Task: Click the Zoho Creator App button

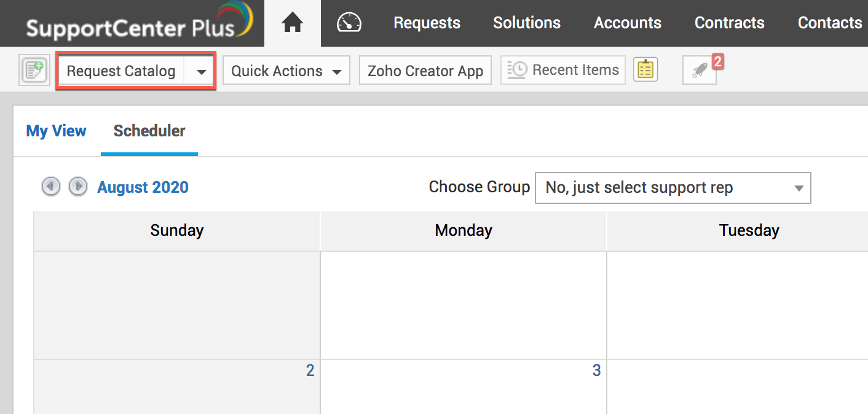Action: coord(425,71)
